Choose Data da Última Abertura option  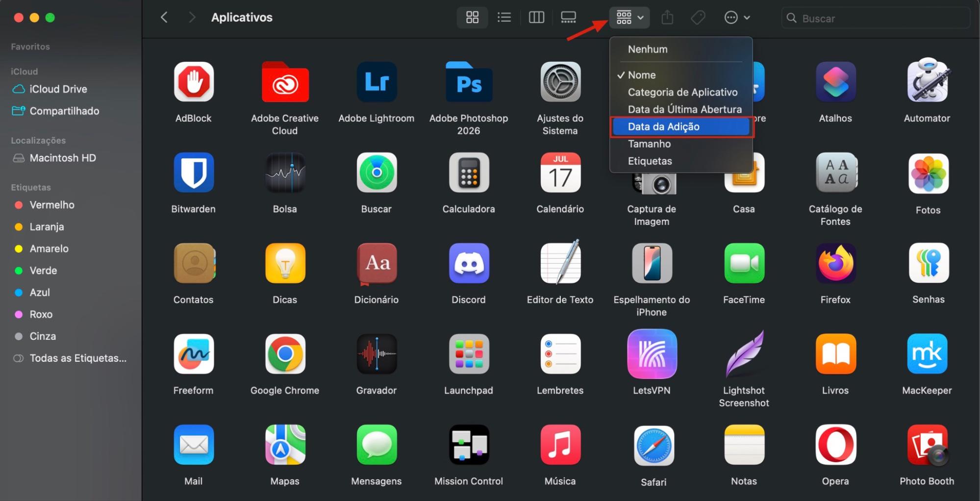(x=681, y=109)
